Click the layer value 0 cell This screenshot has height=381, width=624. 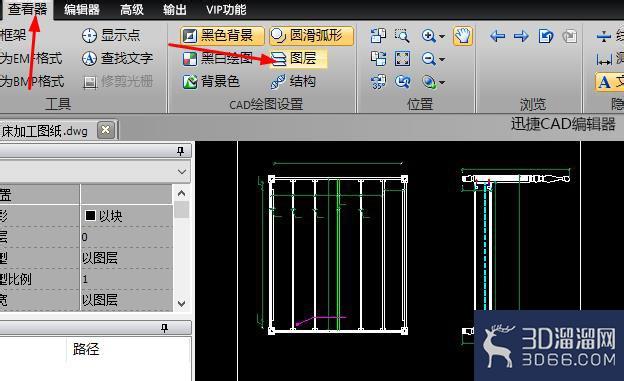tap(127, 237)
